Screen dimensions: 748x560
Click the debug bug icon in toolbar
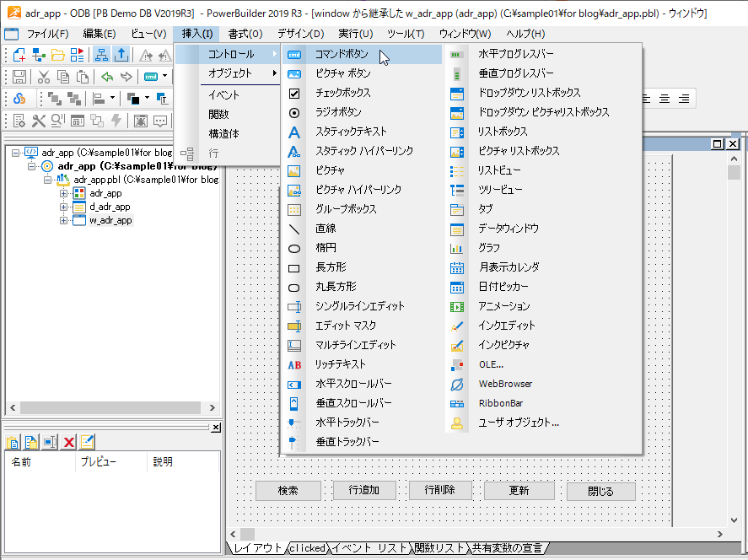point(140,121)
